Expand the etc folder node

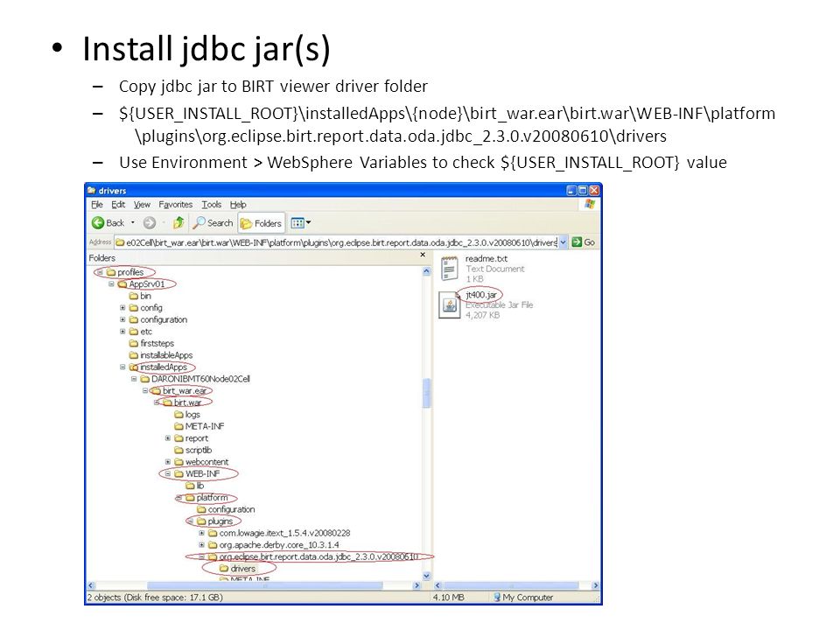pos(122,331)
